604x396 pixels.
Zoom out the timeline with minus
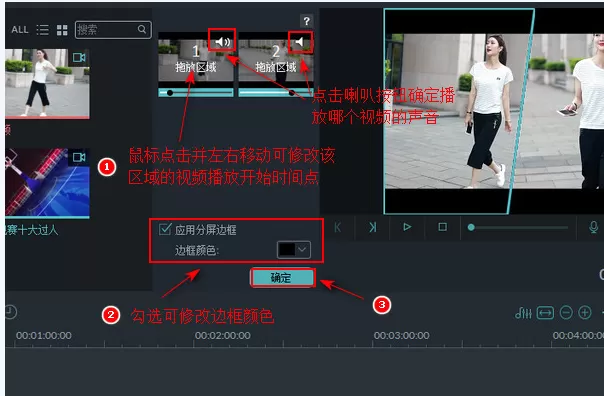pyautogui.click(x=566, y=312)
